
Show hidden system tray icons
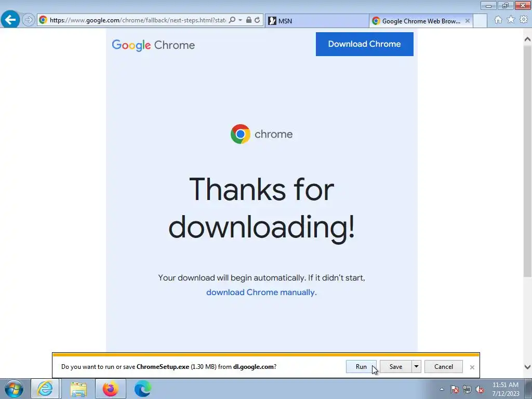point(442,390)
